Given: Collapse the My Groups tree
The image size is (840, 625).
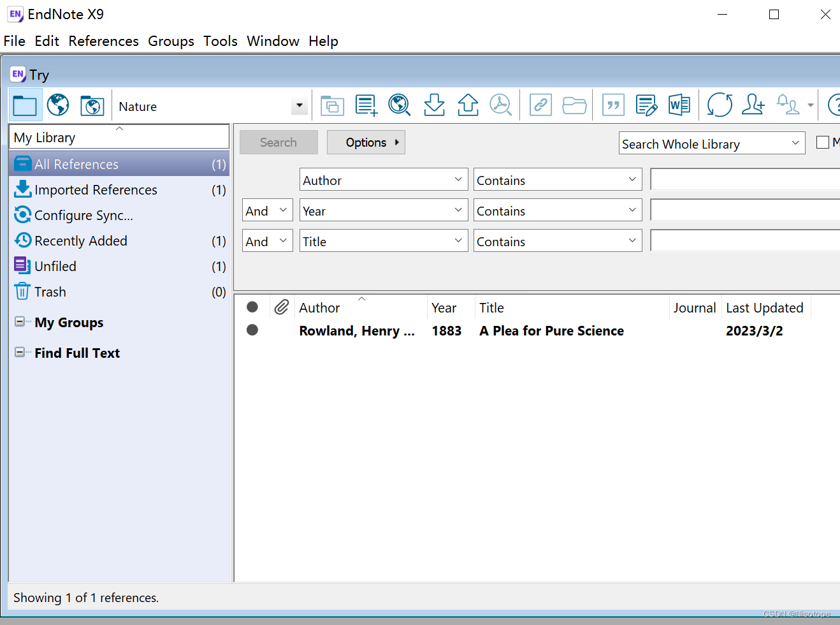Looking at the screenshot, I should pos(20,321).
